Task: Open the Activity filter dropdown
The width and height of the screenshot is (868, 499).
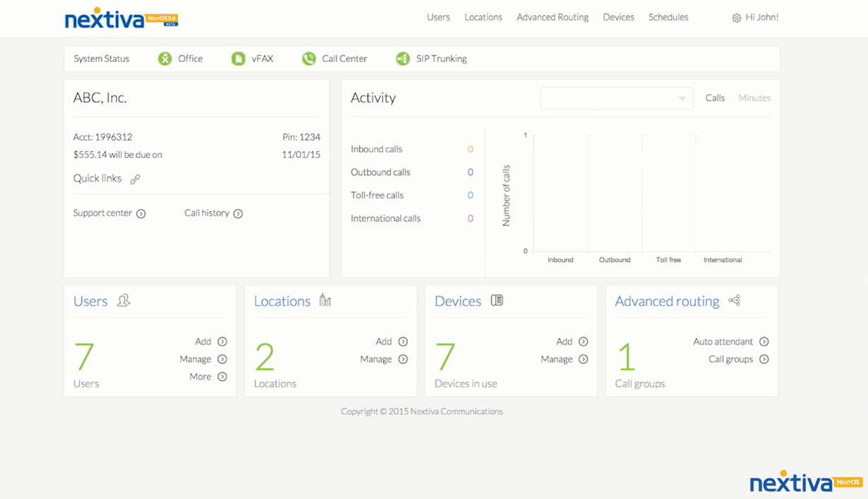Action: click(x=616, y=98)
